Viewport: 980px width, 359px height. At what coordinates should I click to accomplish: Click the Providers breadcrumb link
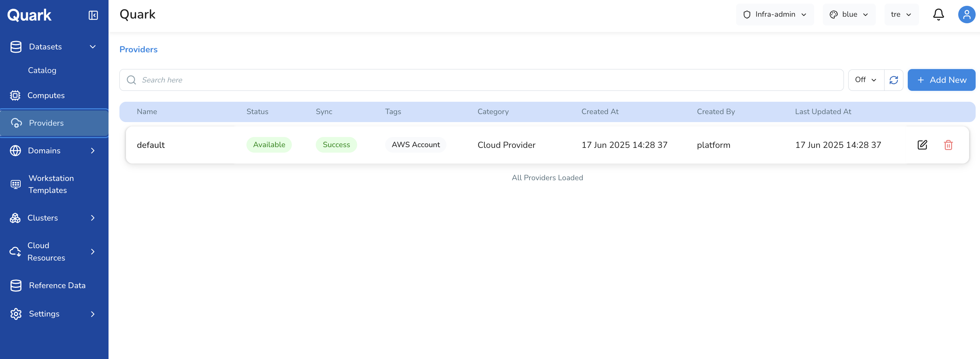(x=139, y=49)
